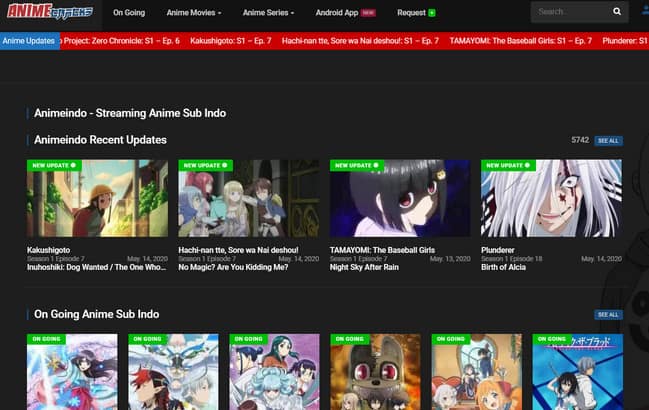Open the On Going menu item
The image size is (649, 410).
[129, 13]
